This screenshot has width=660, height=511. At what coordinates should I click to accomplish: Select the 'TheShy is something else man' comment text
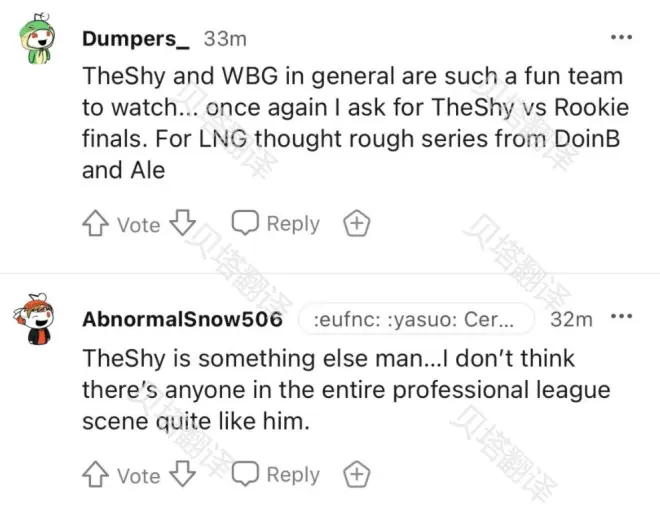point(346,389)
